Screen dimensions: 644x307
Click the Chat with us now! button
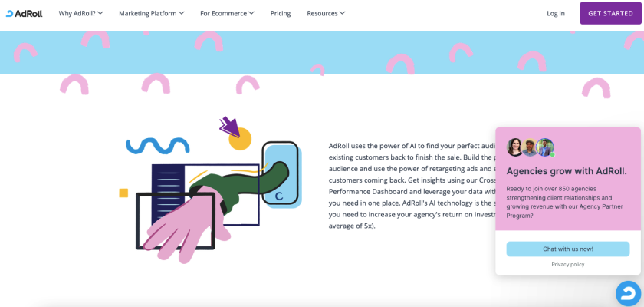coord(568,249)
